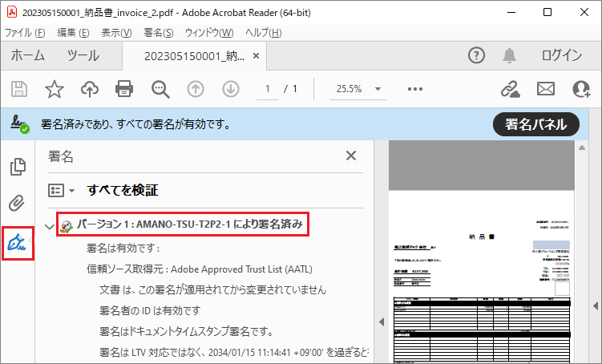Click the Save file floppy disk icon
Image resolution: width=602 pixels, height=364 pixels.
(x=19, y=88)
